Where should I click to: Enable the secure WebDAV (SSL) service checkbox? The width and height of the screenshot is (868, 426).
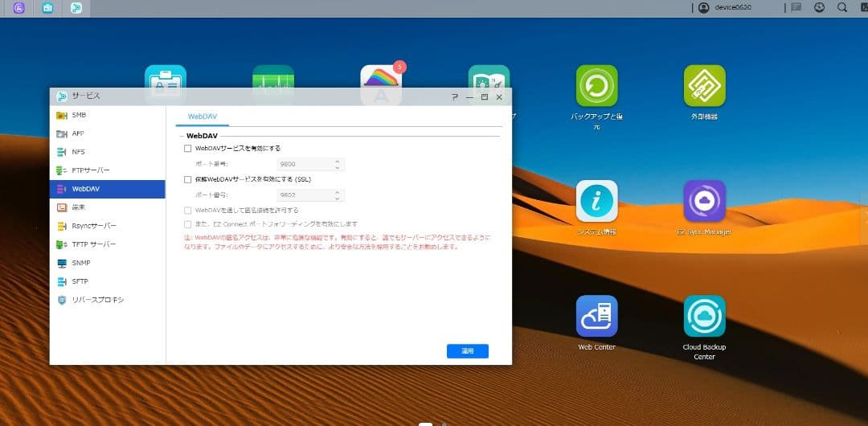(188, 179)
